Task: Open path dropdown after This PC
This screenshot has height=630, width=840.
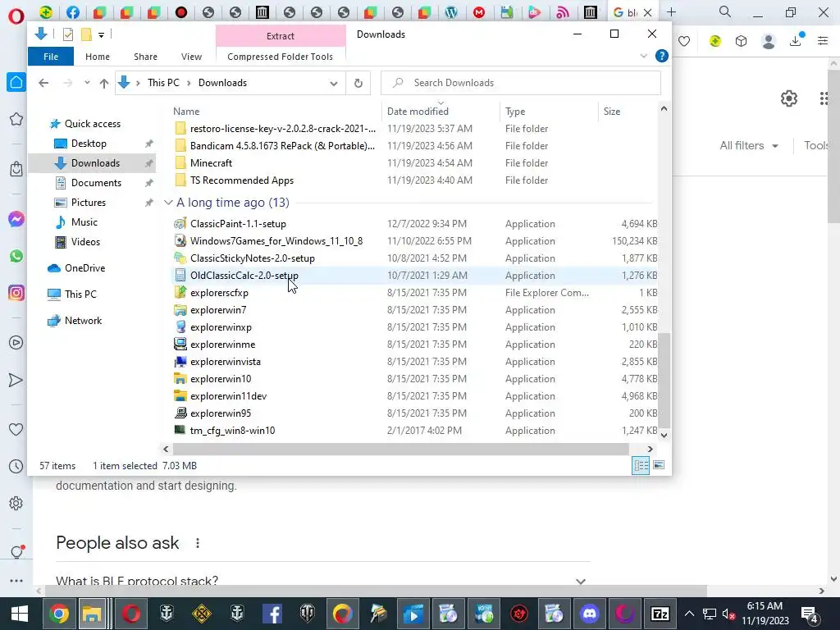Action: pos(189,83)
